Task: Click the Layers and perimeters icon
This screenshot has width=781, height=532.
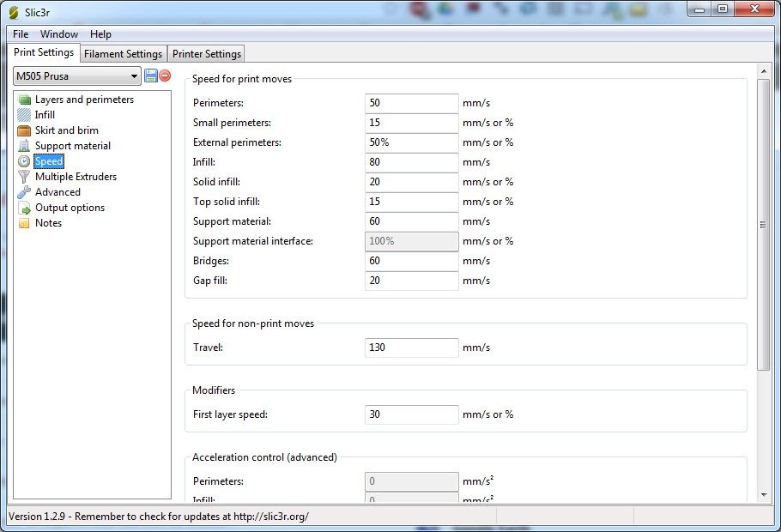Action: pyautogui.click(x=24, y=100)
